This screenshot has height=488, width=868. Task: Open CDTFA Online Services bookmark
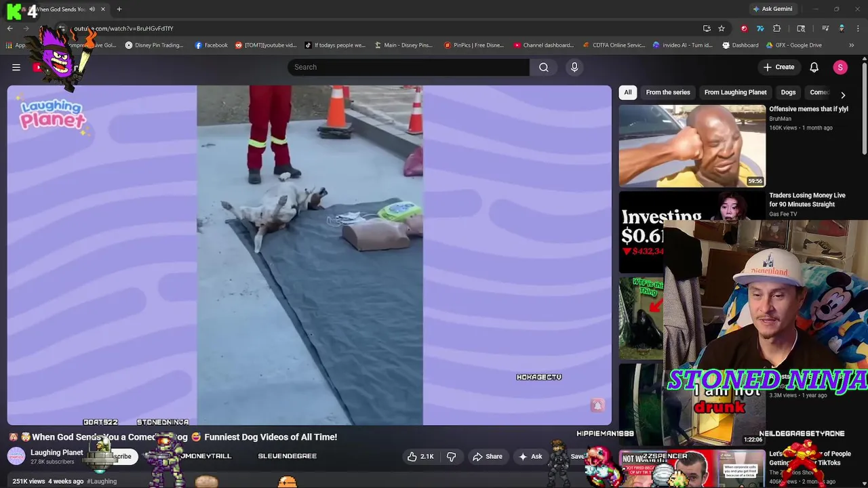(614, 45)
